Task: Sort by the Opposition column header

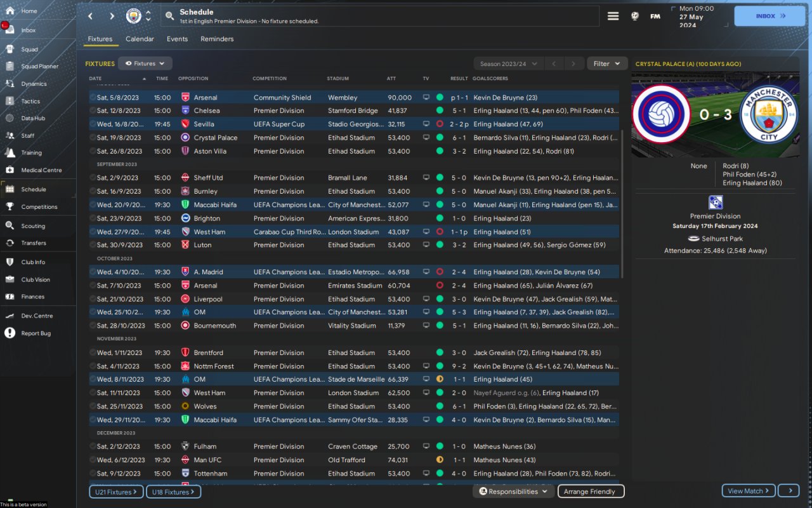Action: coord(193,79)
